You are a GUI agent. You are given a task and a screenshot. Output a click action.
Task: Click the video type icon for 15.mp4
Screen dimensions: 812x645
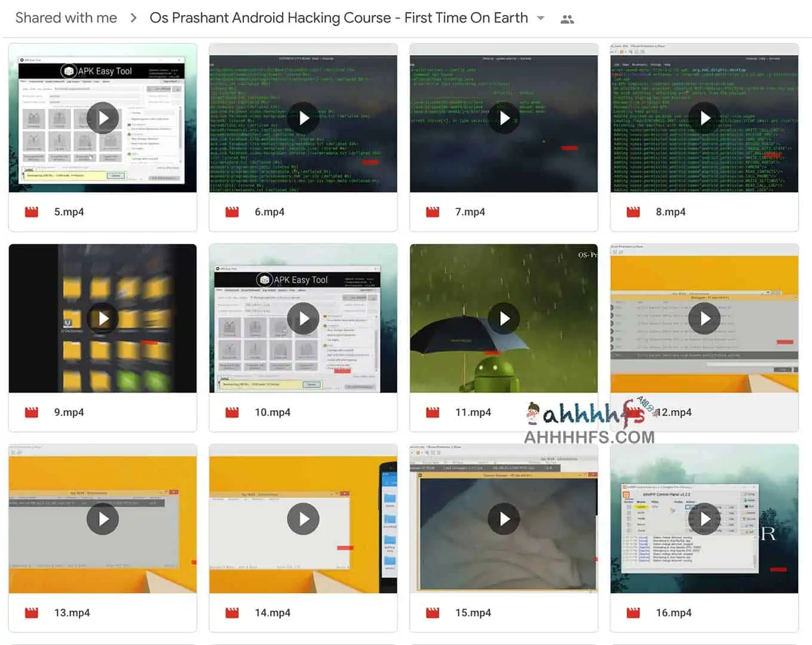click(x=433, y=613)
